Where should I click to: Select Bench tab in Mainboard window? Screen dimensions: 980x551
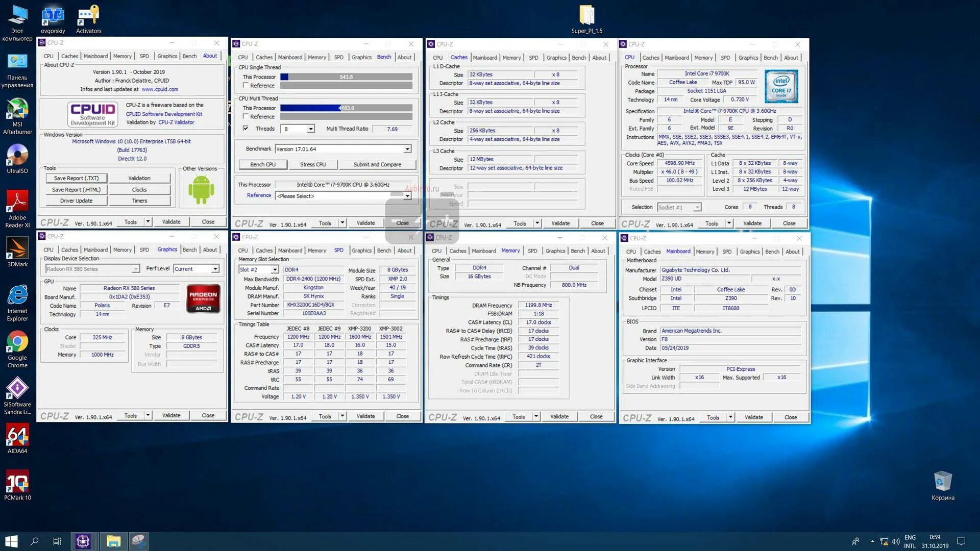(772, 252)
